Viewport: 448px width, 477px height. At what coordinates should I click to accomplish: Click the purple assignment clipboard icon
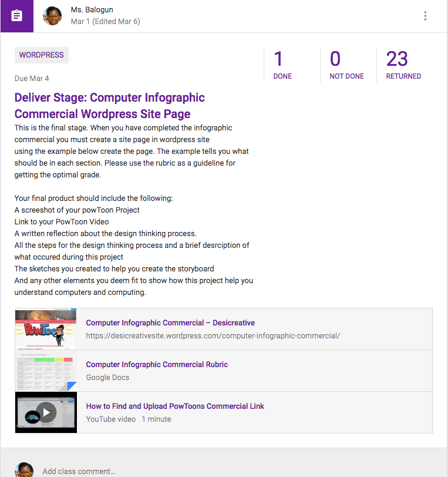coord(17,16)
